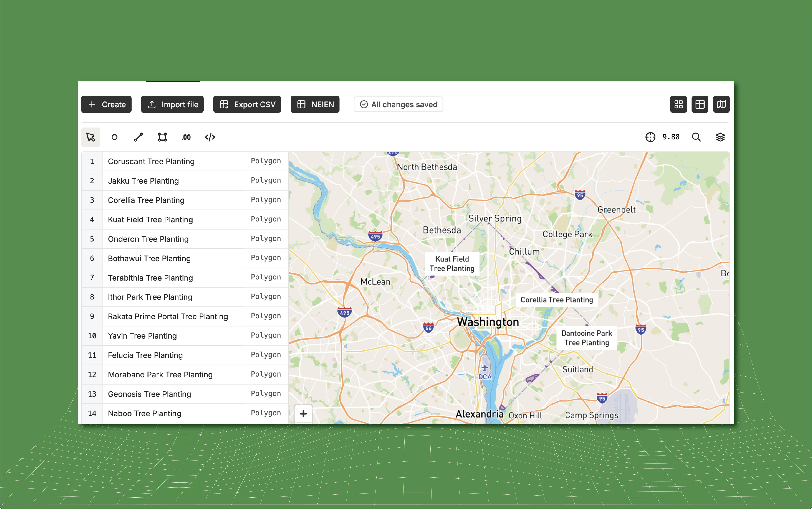The width and height of the screenshot is (812, 510).
Task: Open the decimal precision .00 tool
Action: (x=186, y=137)
